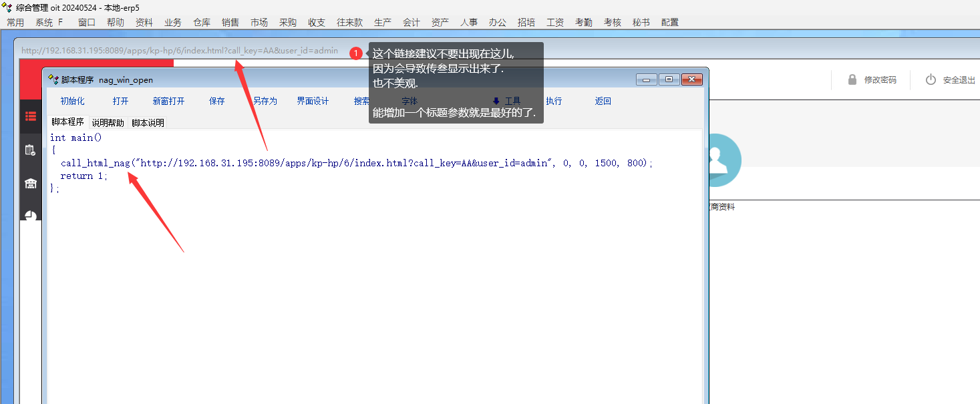
Task: Click the 修改密码 link
Action: point(880,80)
